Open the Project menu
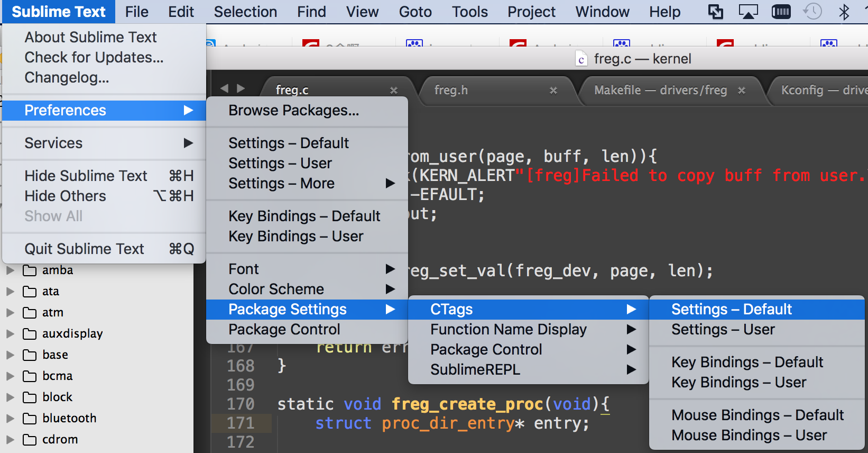Viewport: 868px width, 453px height. pos(532,12)
